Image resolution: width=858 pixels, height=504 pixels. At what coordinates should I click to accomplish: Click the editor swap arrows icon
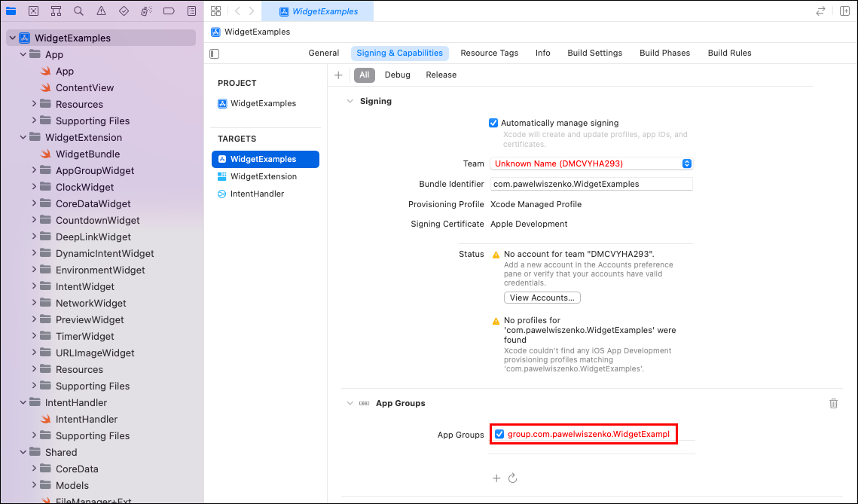pos(820,11)
